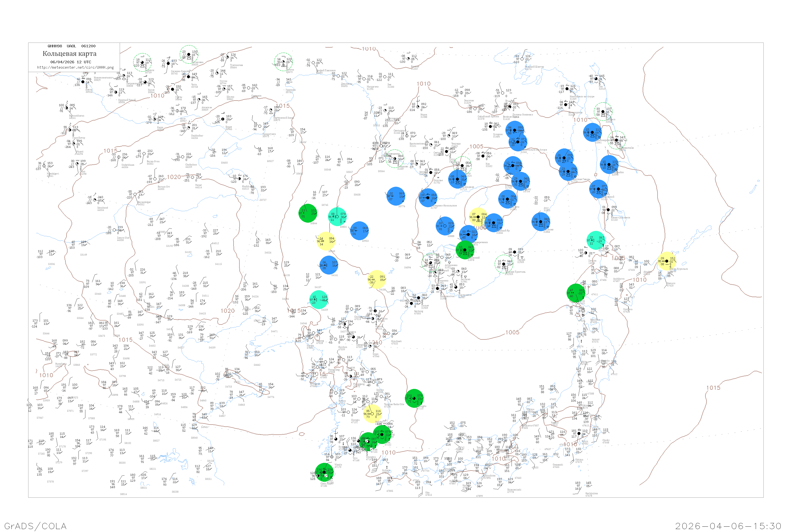Click blue station circle at Екатерино-Никольское
The image size is (798, 532).
(428, 198)
